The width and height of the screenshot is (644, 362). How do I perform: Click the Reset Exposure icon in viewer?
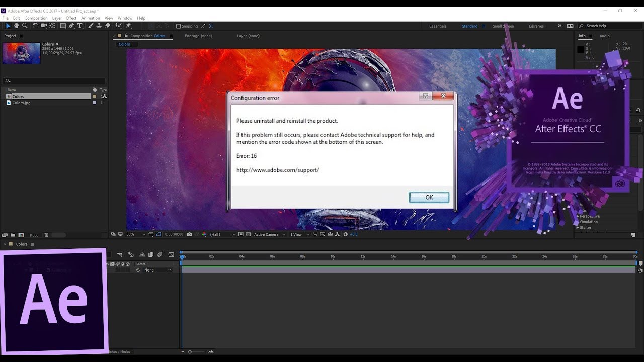347,234
